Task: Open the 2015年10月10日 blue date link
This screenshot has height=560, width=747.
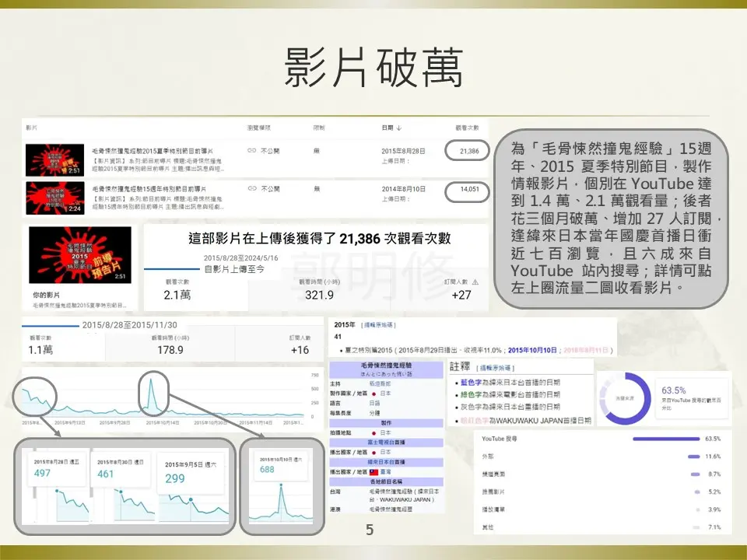Action: tap(532, 350)
